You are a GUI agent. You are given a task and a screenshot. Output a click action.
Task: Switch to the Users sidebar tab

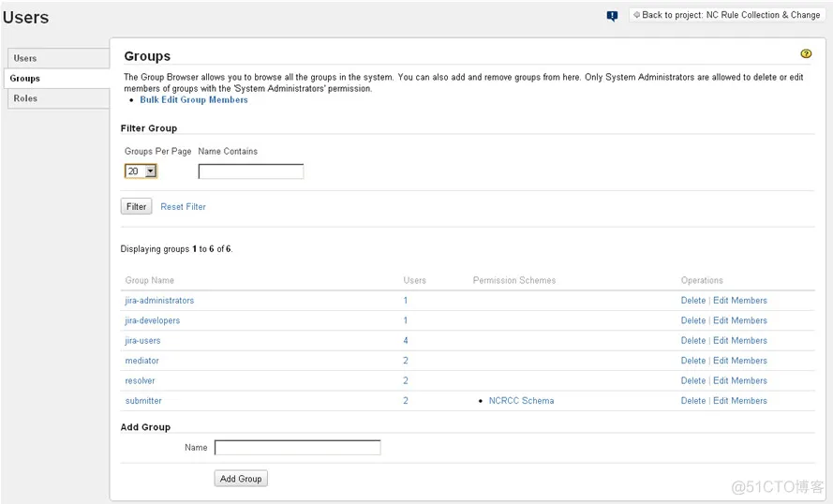(58, 58)
